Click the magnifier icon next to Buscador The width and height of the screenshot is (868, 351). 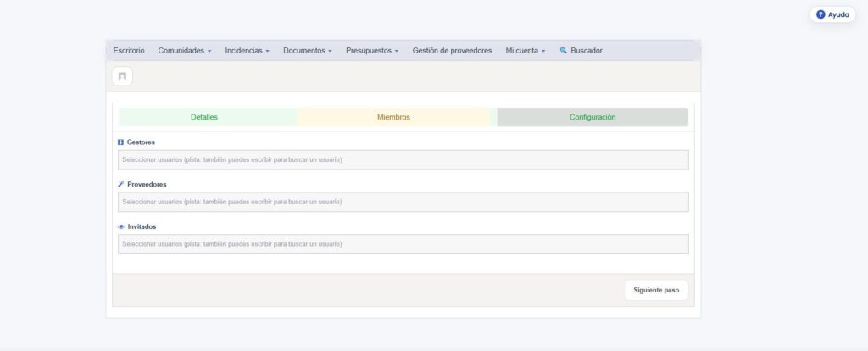click(564, 50)
